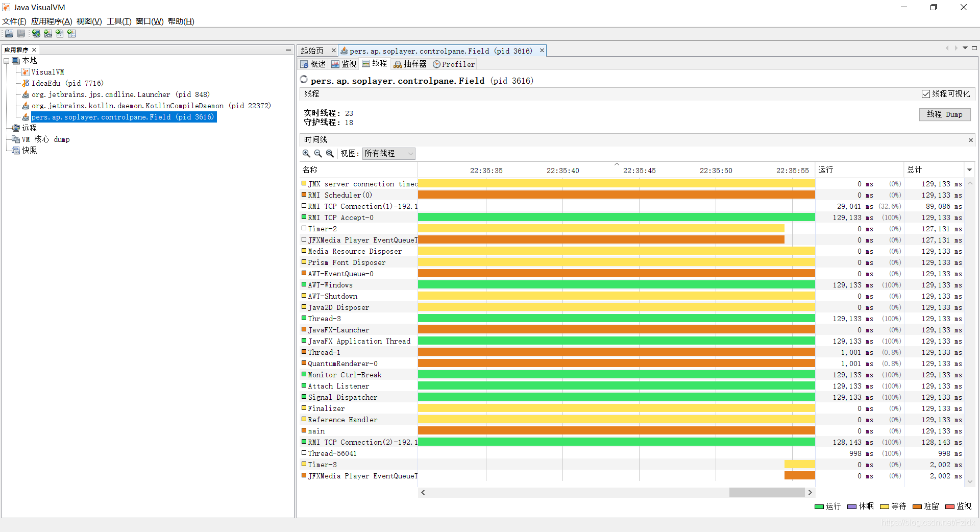Open the 工具(T) menu

tap(119, 21)
